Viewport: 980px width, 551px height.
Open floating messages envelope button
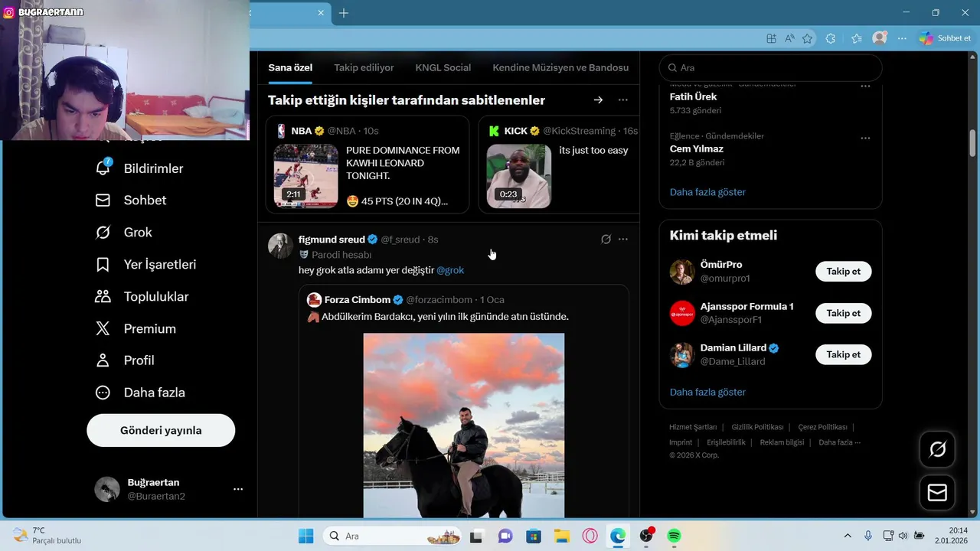pos(937,492)
